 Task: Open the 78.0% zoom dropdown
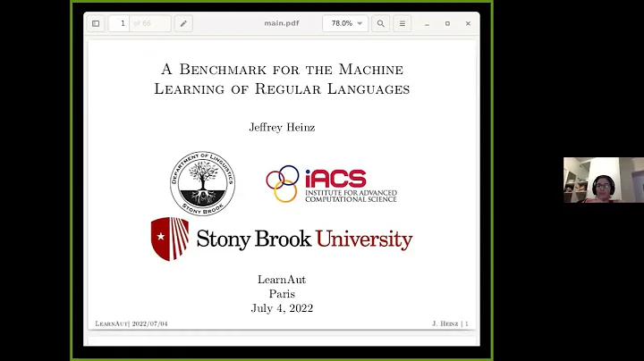(345, 23)
